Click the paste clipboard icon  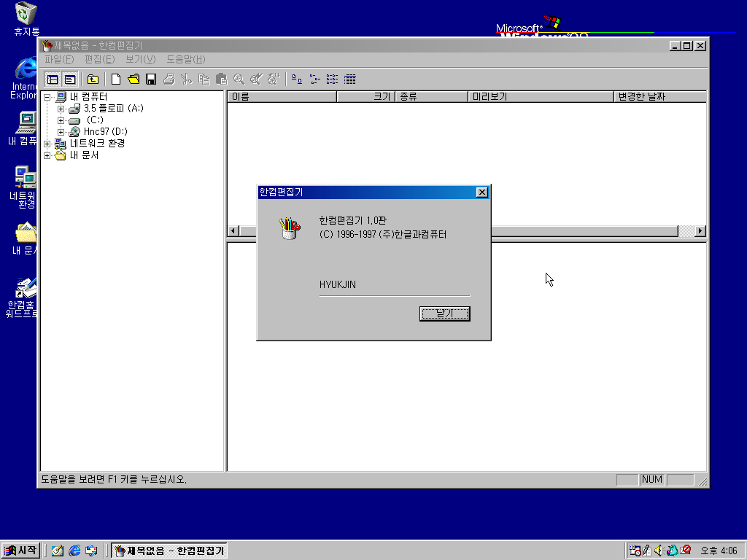[221, 79]
